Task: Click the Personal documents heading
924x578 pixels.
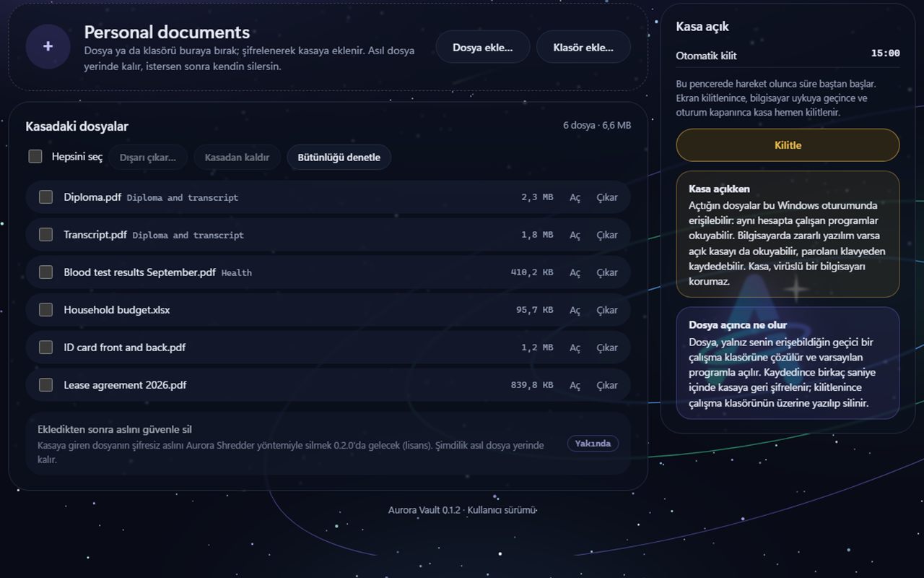Action: point(167,32)
